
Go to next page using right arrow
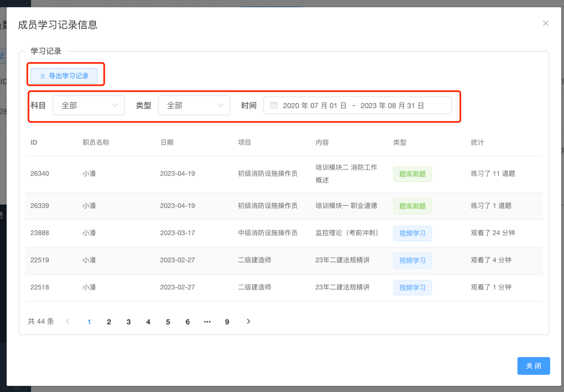[248, 322]
